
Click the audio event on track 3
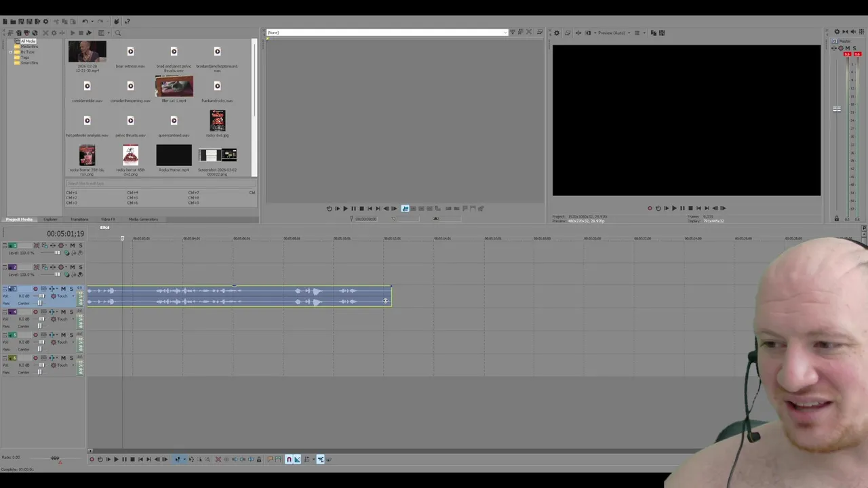(x=239, y=296)
